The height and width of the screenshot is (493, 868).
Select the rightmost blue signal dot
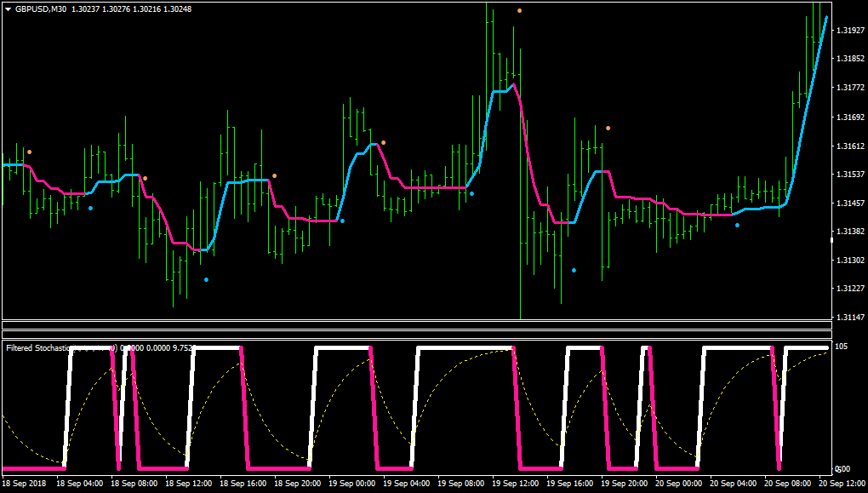click(737, 226)
